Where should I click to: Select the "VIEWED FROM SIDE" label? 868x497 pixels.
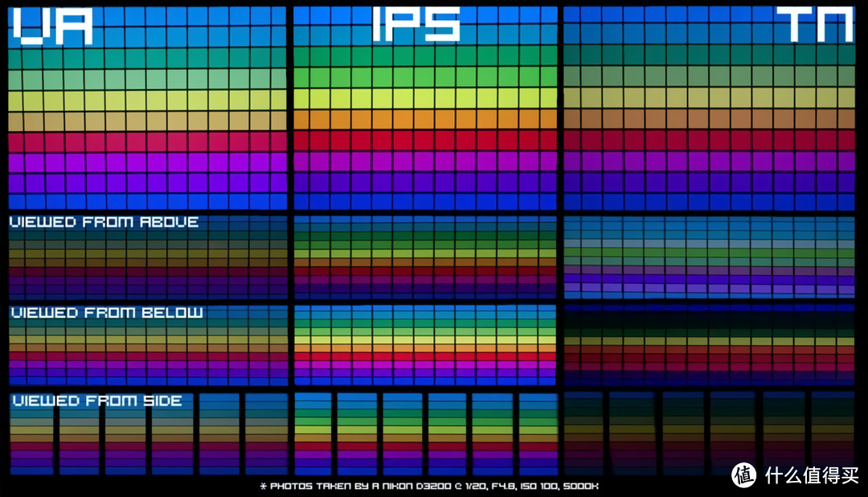tap(97, 400)
